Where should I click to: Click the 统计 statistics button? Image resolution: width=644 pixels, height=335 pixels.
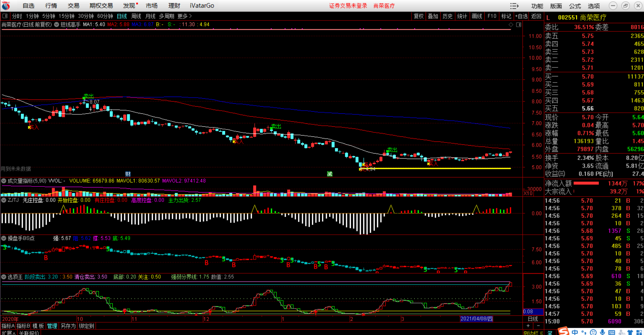462,16
